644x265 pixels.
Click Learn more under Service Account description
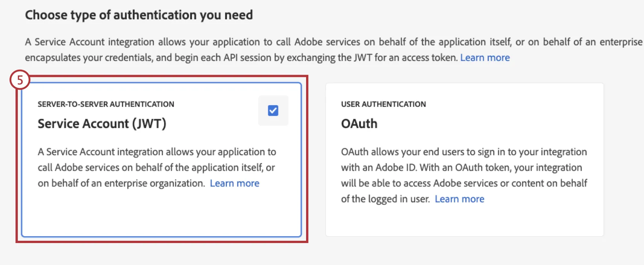(234, 183)
